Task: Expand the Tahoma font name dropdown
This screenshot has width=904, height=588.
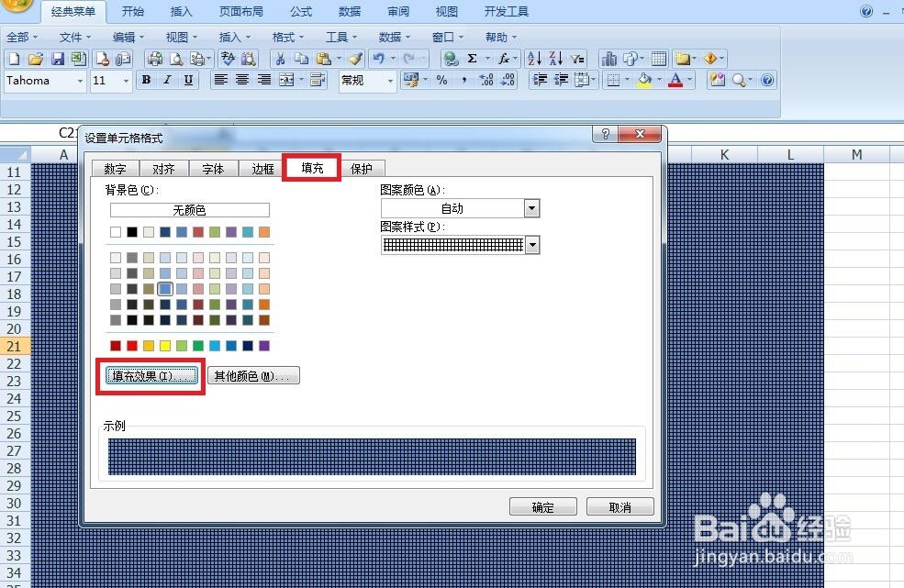Action: click(x=80, y=82)
